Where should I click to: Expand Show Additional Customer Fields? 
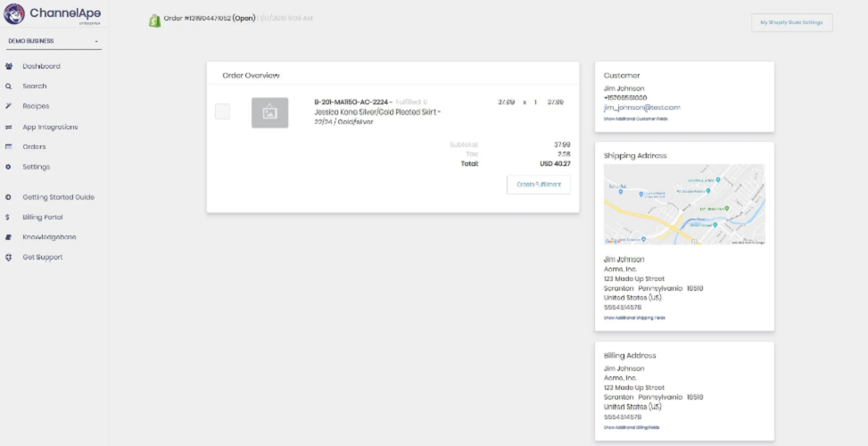click(635, 119)
